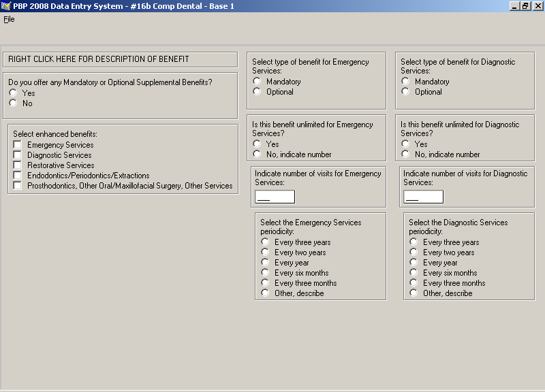Choose Optional for Emergency Services benefit type
This screenshot has height=392, width=545.
(x=257, y=91)
